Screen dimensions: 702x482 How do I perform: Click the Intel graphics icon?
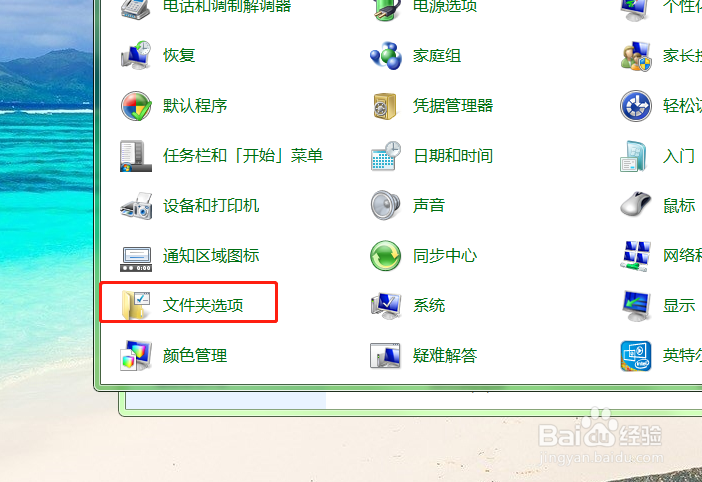pos(636,356)
